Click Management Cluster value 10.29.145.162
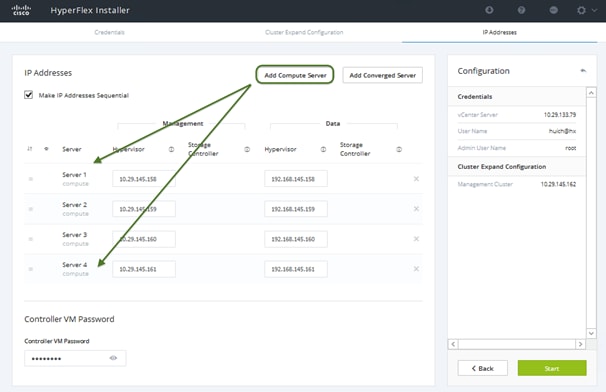 (558, 184)
